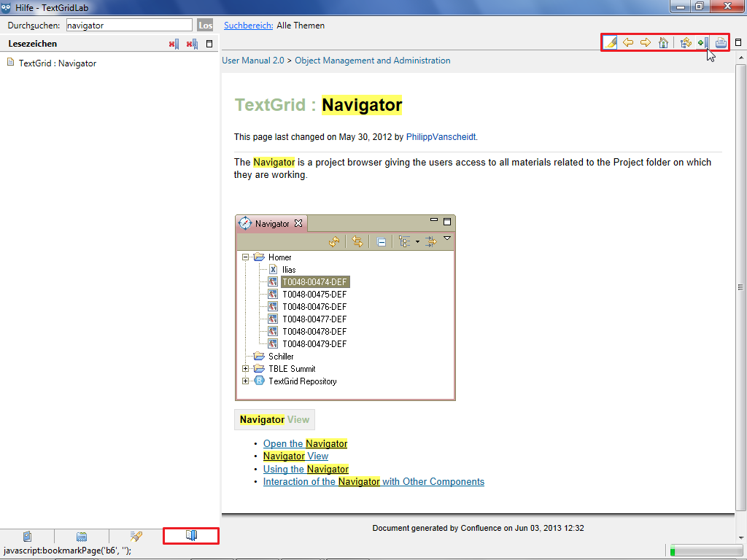Maximize the help content pane
This screenshot has width=747, height=560.
pyautogui.click(x=738, y=42)
